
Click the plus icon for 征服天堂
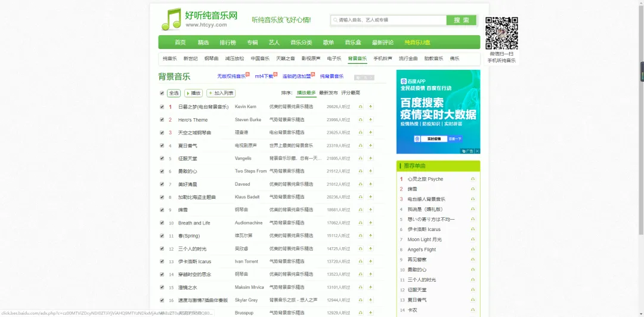[370, 158]
